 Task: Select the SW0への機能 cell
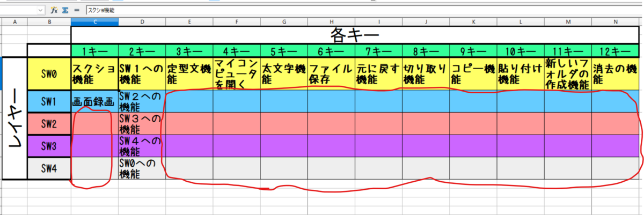(142, 168)
